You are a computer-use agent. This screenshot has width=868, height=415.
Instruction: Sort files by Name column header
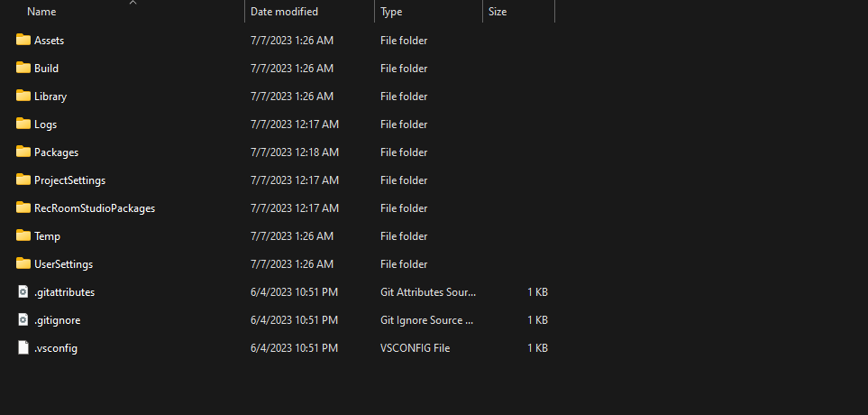click(x=41, y=12)
